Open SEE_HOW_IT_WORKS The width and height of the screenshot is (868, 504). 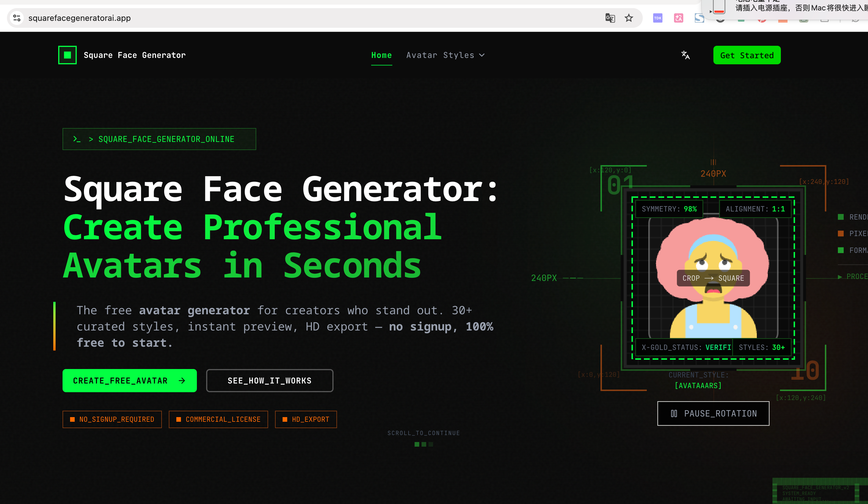tap(269, 380)
